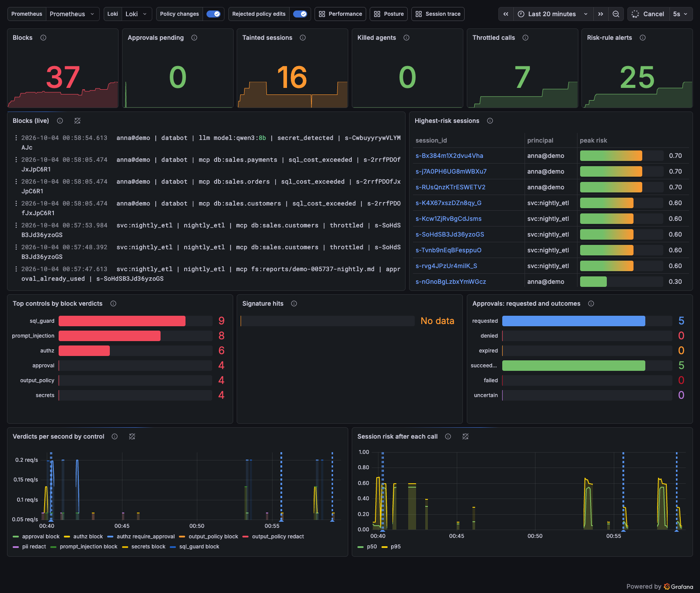Open session s-Bx384m1X2dvu4Vha link
Viewport: 700px width, 593px height.
click(x=449, y=156)
